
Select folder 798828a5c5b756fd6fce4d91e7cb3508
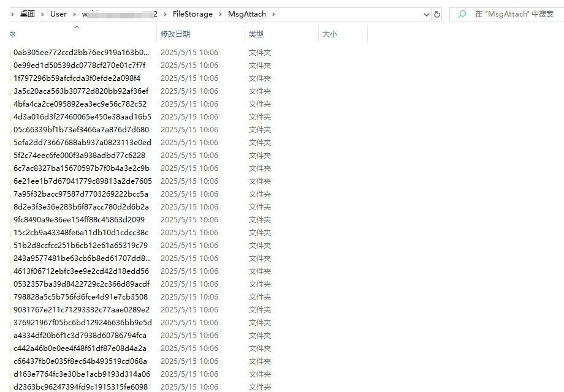80,297
